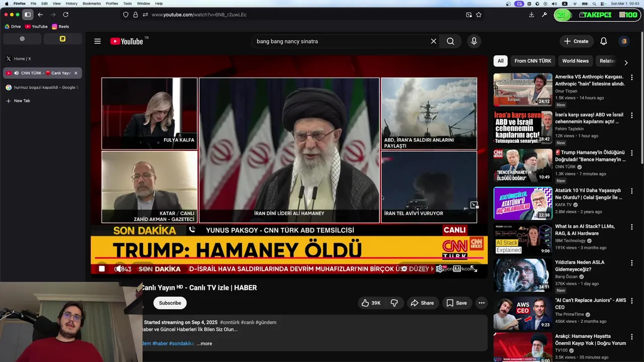
Task: Run search with magnifier button
Action: tap(450, 41)
